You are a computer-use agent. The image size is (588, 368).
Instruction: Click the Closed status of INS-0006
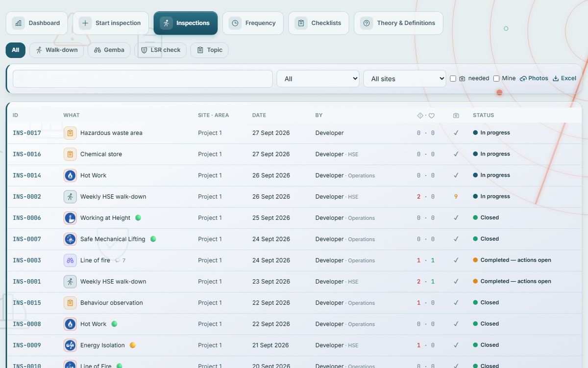[x=486, y=218]
